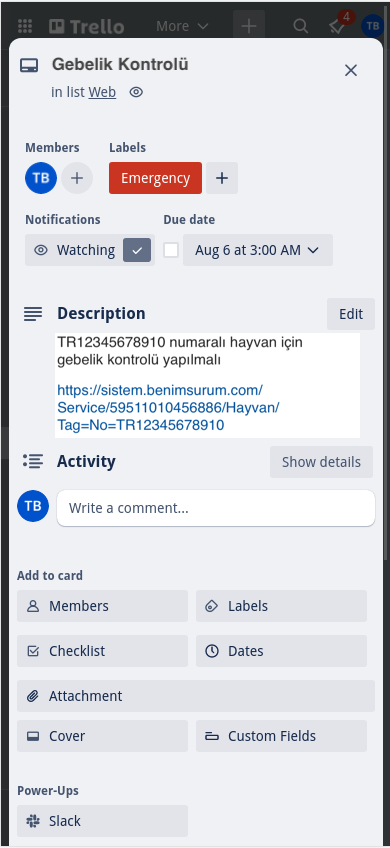Open the sistem.benimsurum.com link

tap(168, 407)
